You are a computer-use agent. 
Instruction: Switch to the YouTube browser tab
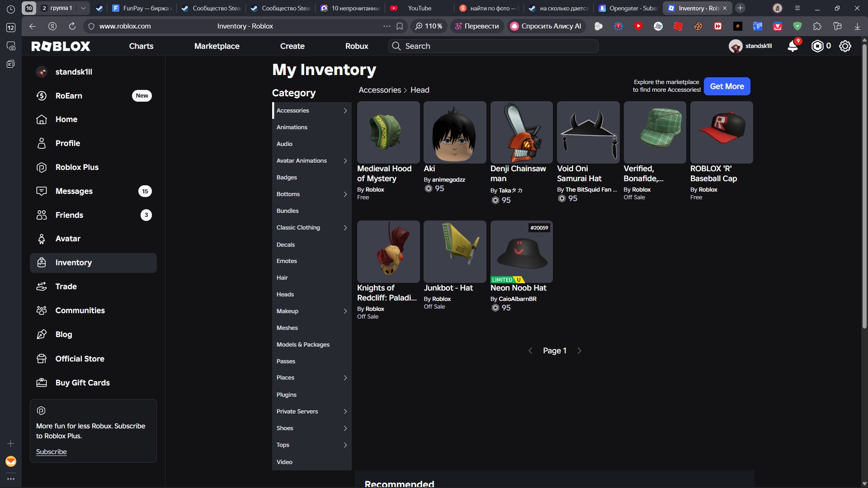click(420, 8)
